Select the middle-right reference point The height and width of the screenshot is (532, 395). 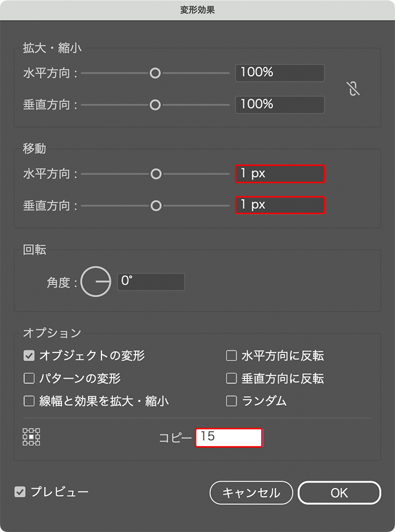38,436
